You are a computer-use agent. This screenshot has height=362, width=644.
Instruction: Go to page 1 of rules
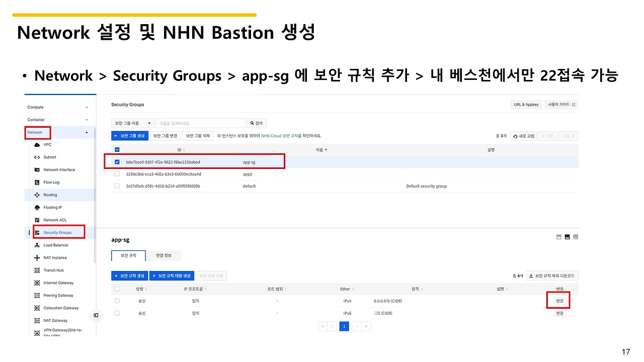pos(344,326)
